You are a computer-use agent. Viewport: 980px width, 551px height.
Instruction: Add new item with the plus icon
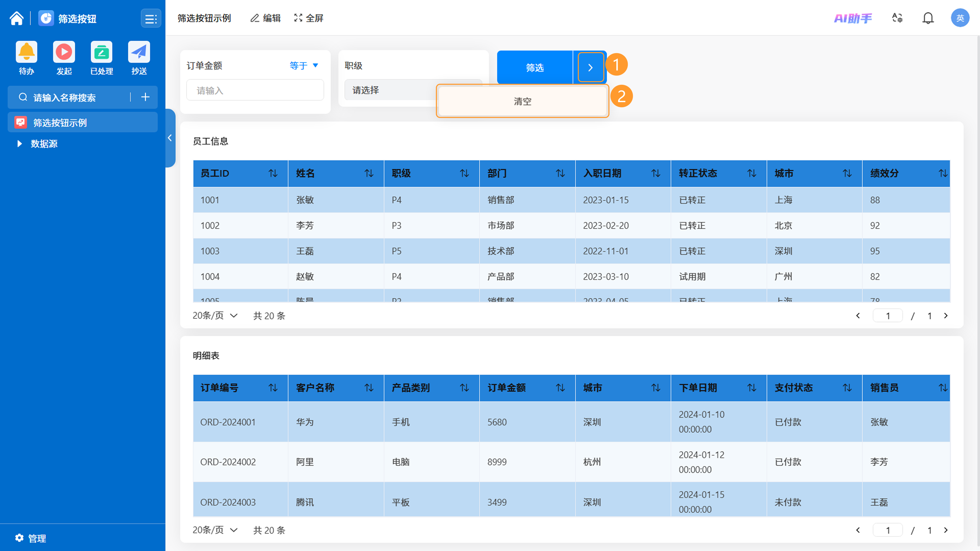[x=145, y=97]
